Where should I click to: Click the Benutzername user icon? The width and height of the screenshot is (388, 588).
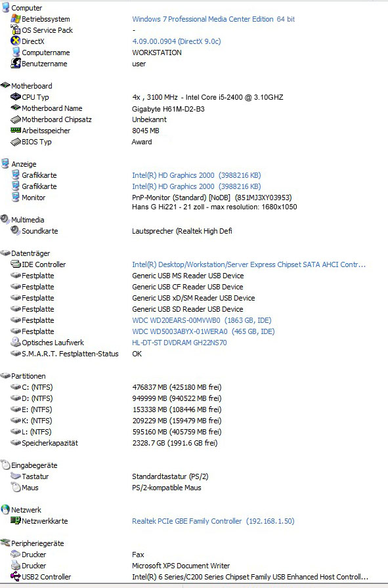coord(15,64)
